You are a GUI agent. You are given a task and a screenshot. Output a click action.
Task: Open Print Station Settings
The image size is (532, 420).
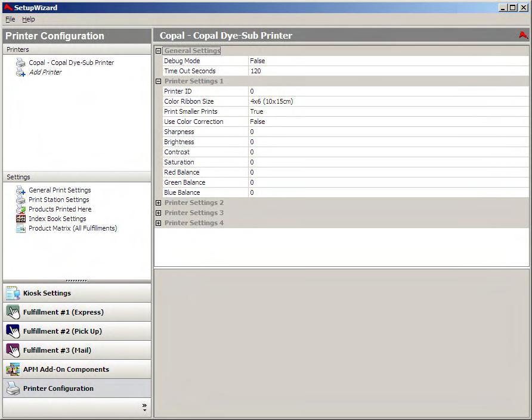click(x=58, y=200)
